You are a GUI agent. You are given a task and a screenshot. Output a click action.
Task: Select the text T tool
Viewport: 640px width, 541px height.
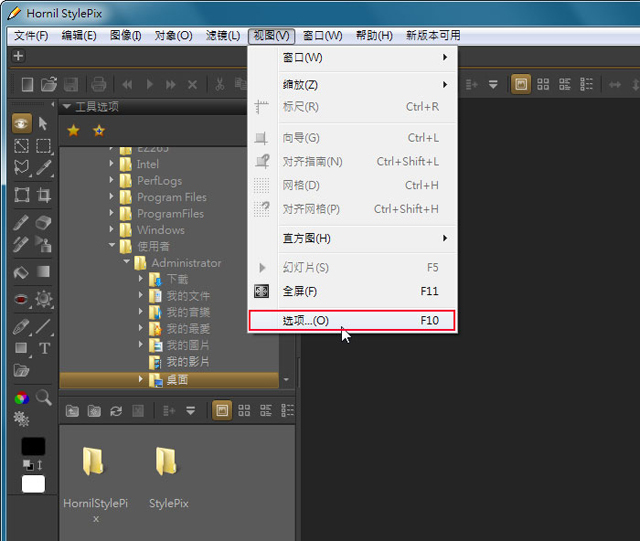pyautogui.click(x=44, y=349)
